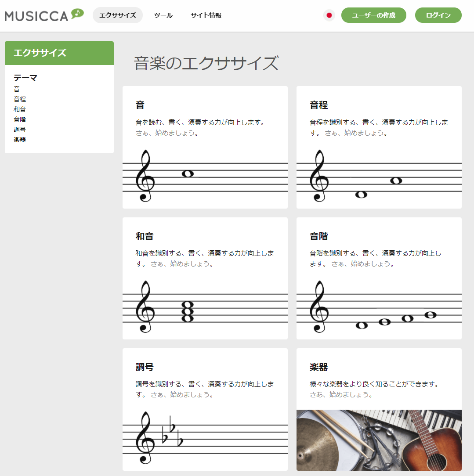
Task: Select 音 in the テーマ sidebar
Action: (16, 89)
